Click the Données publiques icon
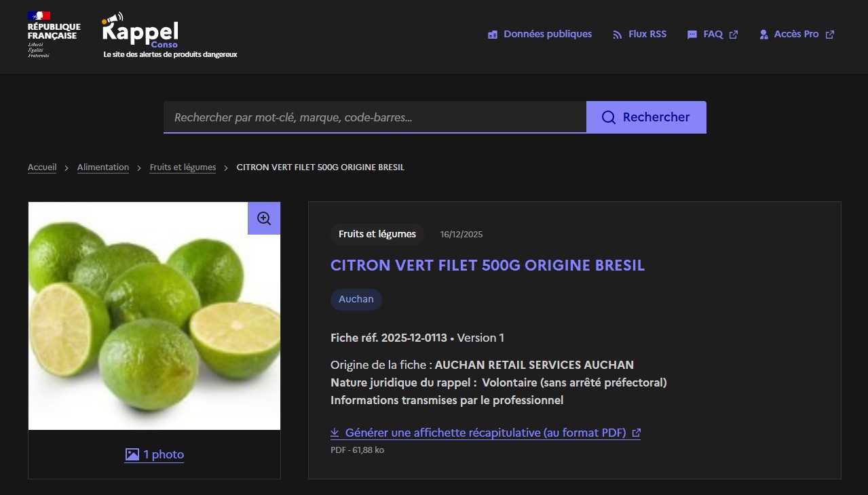868x495 pixels. click(x=493, y=35)
